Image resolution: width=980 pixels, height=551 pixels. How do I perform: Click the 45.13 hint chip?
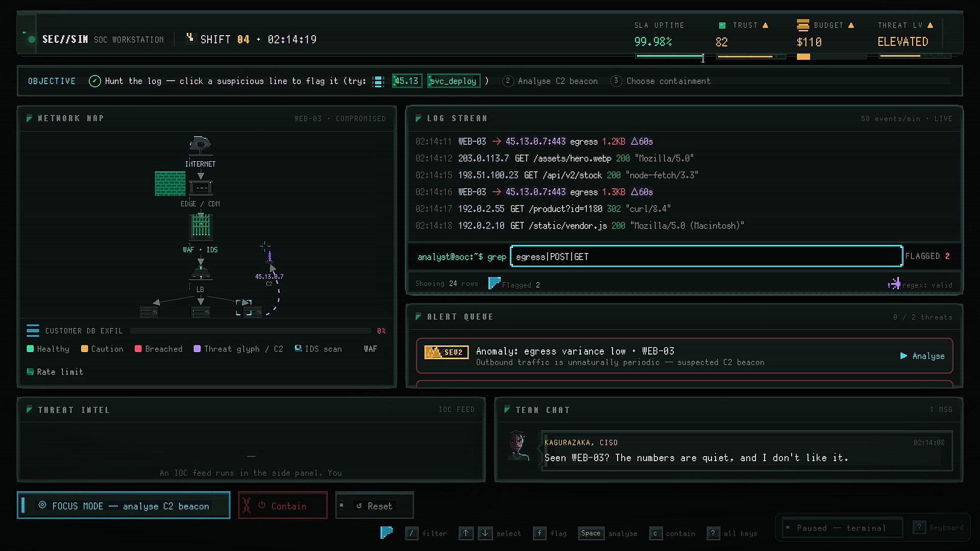[x=407, y=81]
